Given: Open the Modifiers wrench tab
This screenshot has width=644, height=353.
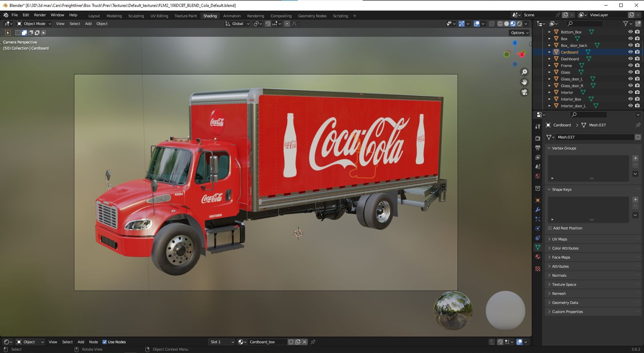Looking at the screenshot, I should (x=538, y=210).
